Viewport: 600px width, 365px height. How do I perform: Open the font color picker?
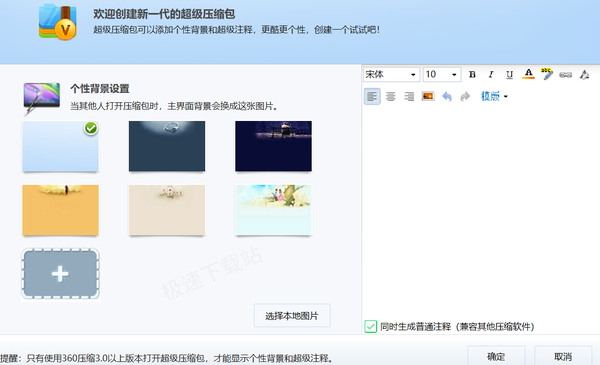[528, 74]
